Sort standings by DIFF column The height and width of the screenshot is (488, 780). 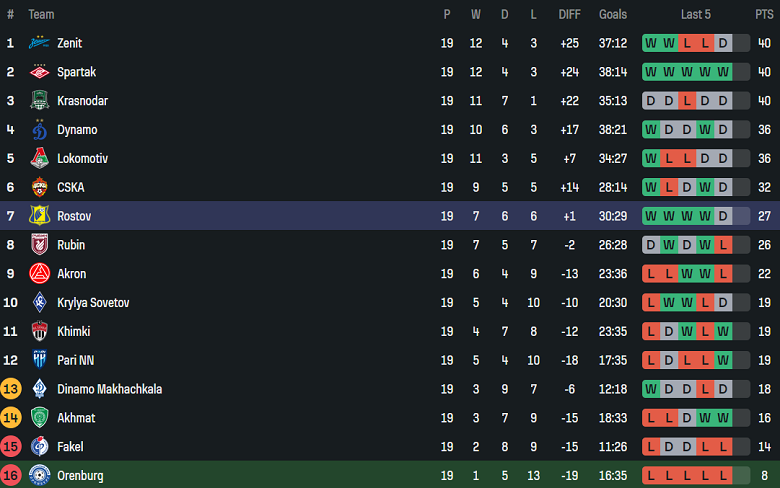(569, 14)
